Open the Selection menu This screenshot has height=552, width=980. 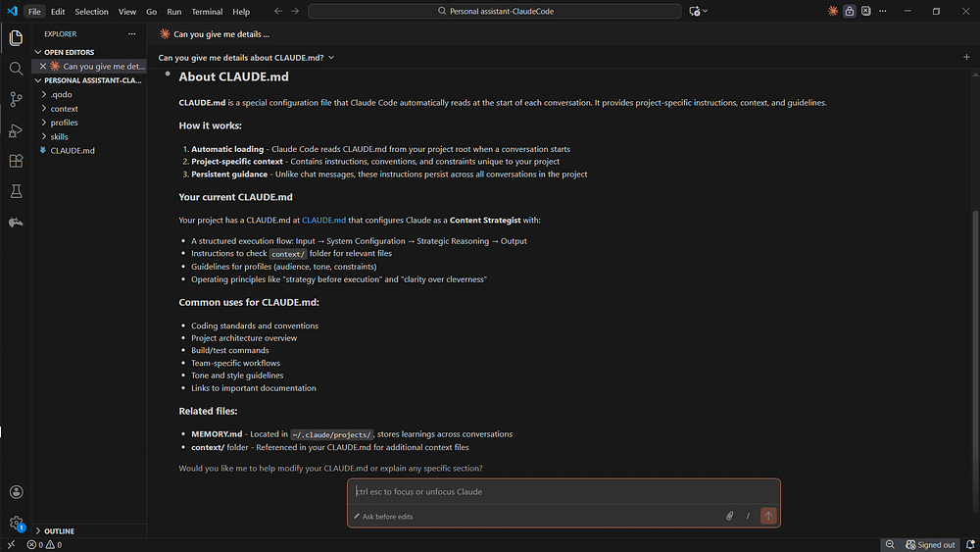tap(91, 11)
